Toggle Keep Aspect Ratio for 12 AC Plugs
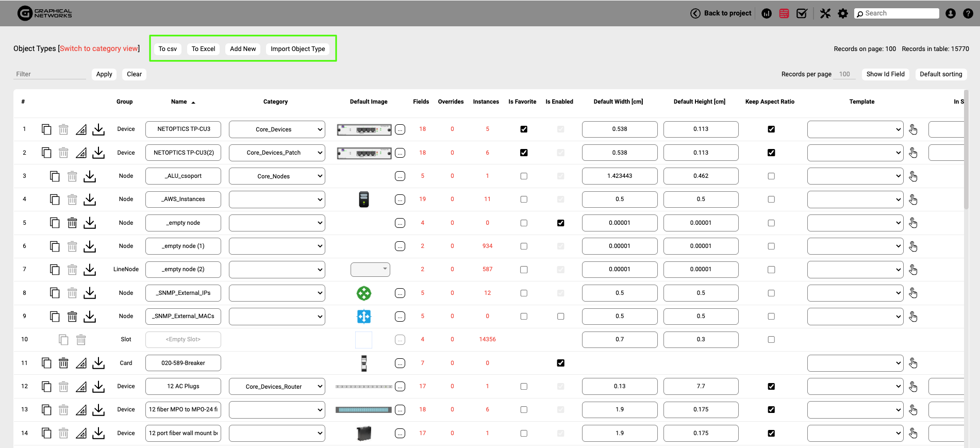This screenshot has height=448, width=980. click(771, 387)
